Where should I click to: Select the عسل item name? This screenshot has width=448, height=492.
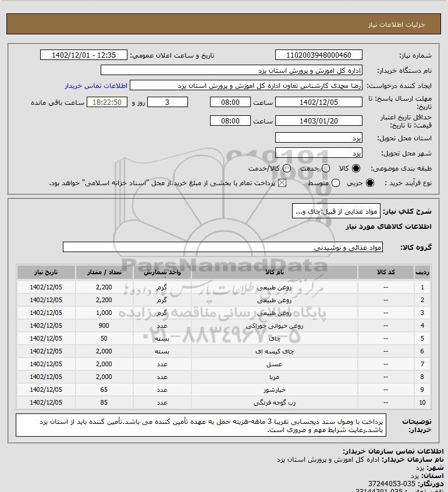274,364
